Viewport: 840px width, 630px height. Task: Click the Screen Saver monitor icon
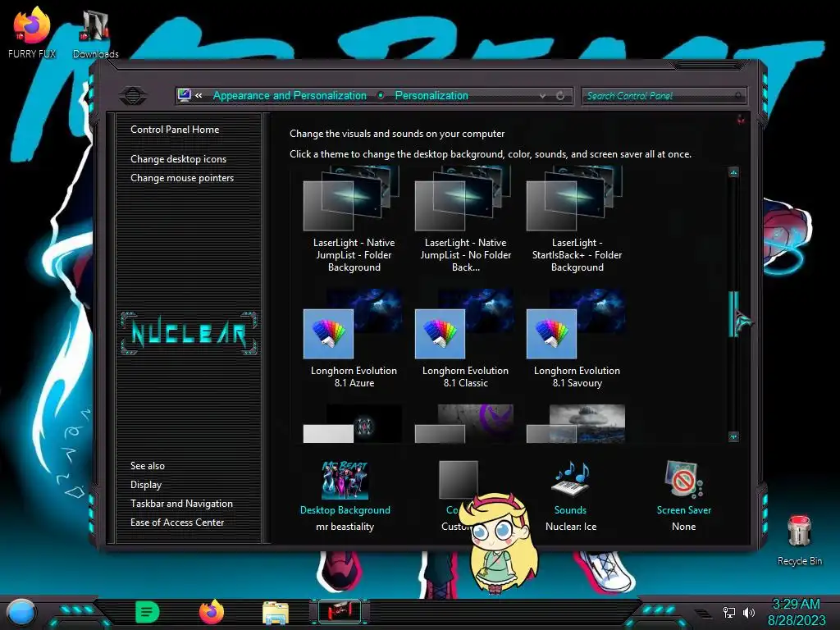683,479
